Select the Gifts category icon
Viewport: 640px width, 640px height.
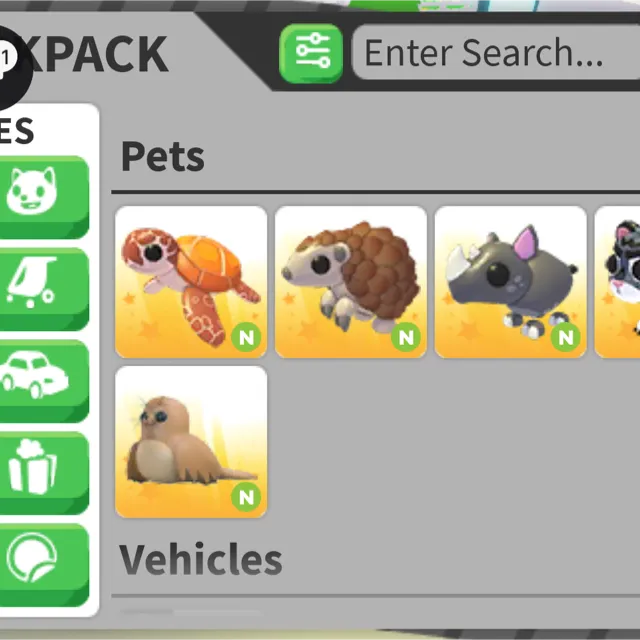(44, 473)
